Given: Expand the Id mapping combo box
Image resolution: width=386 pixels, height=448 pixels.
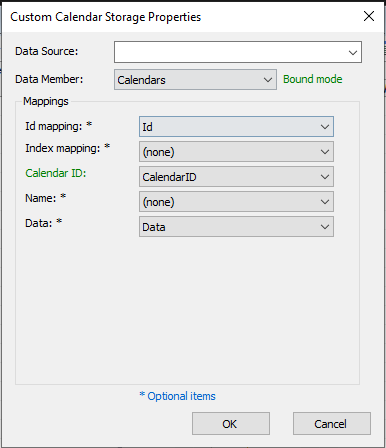Looking at the screenshot, I should point(236,127).
